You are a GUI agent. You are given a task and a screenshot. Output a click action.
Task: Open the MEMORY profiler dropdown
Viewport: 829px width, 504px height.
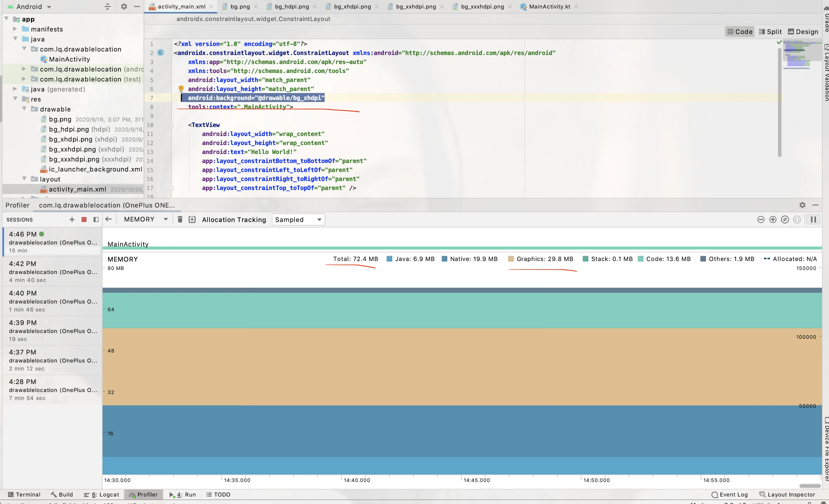tap(146, 219)
